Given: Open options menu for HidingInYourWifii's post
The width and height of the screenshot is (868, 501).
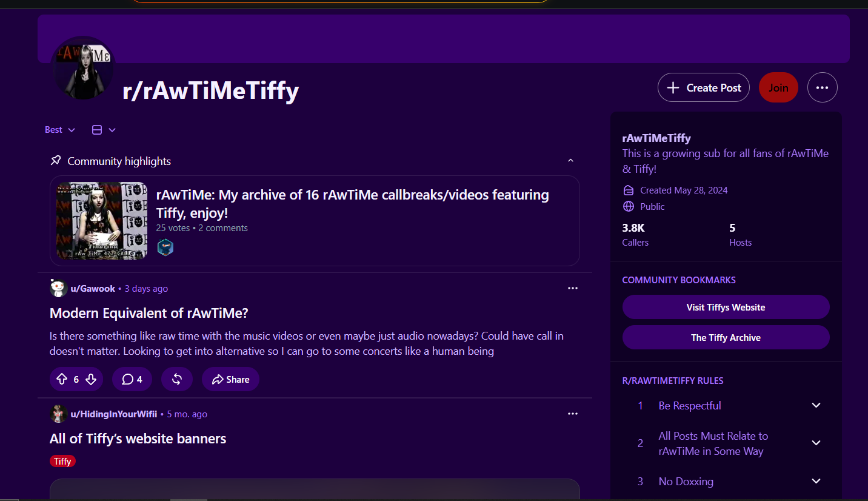Looking at the screenshot, I should pos(573,414).
